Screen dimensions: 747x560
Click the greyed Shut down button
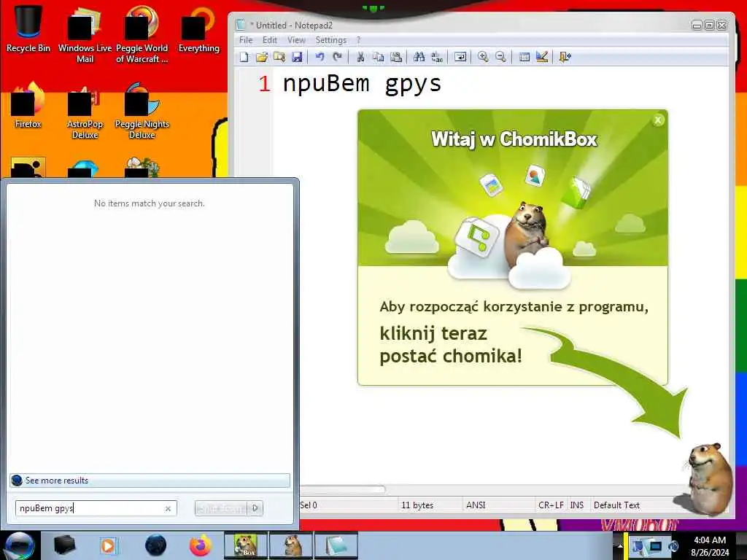221,508
